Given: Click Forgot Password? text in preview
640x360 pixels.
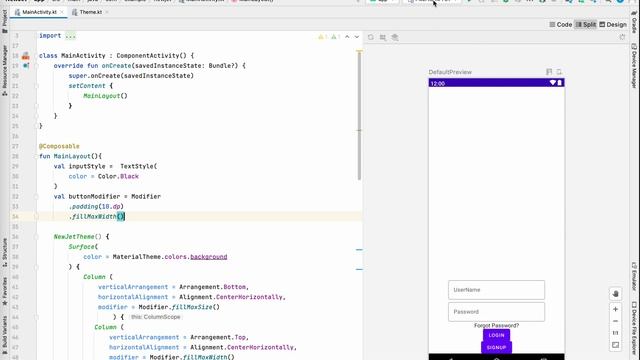Looking at the screenshot, I should 496,326.
